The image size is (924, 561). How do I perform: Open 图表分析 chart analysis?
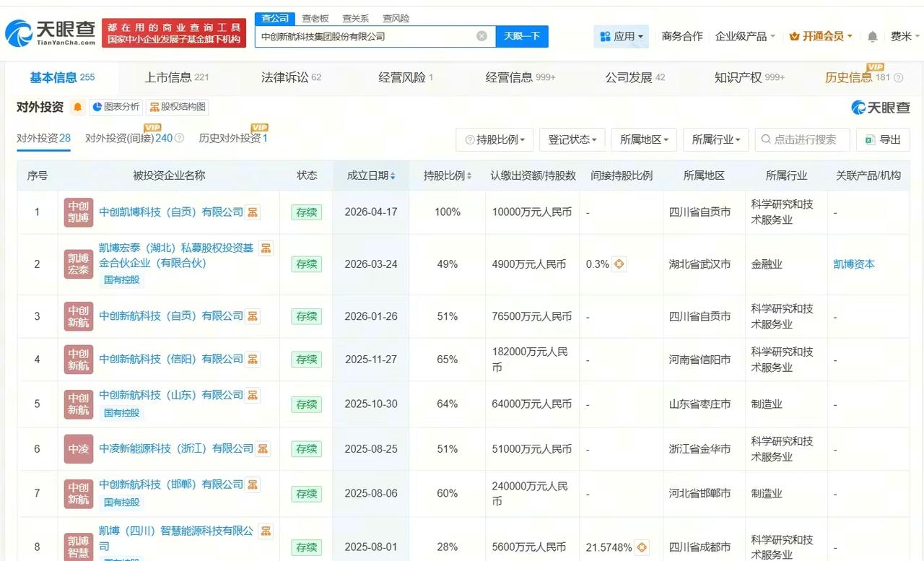pos(115,107)
